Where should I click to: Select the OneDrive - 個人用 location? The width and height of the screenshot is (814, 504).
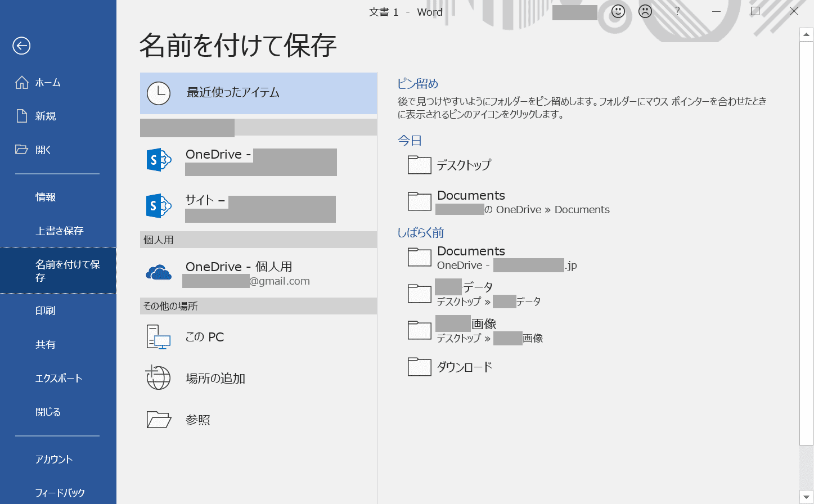(x=258, y=273)
